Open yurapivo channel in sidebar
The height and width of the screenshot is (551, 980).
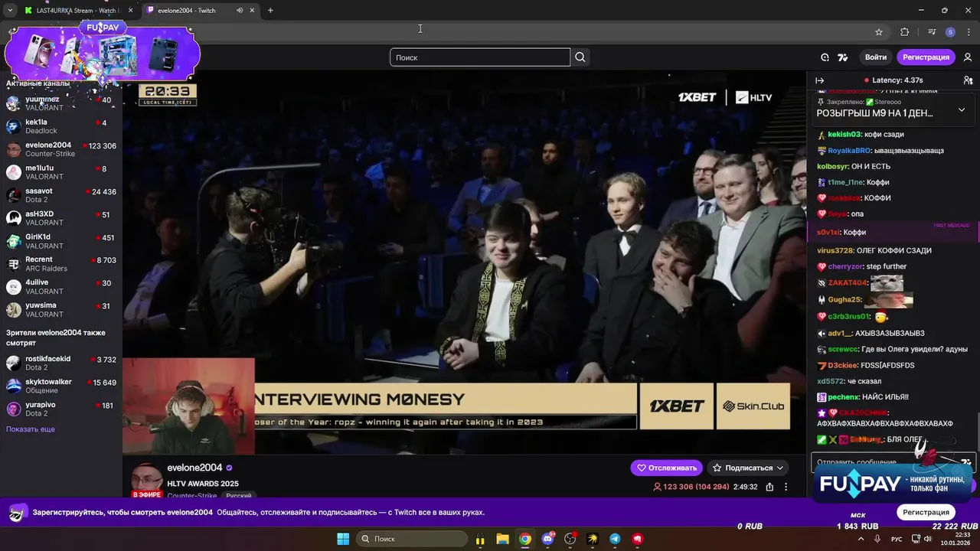coord(61,409)
